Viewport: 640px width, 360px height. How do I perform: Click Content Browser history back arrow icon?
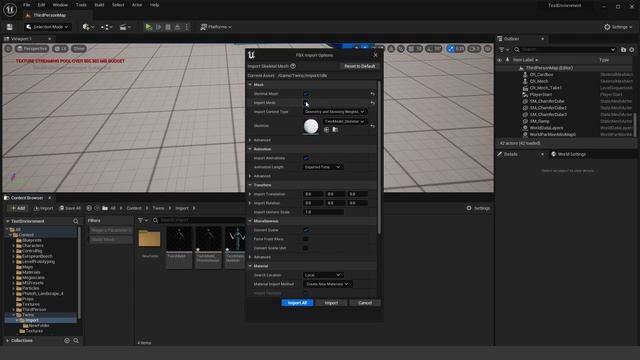[x=89, y=208]
